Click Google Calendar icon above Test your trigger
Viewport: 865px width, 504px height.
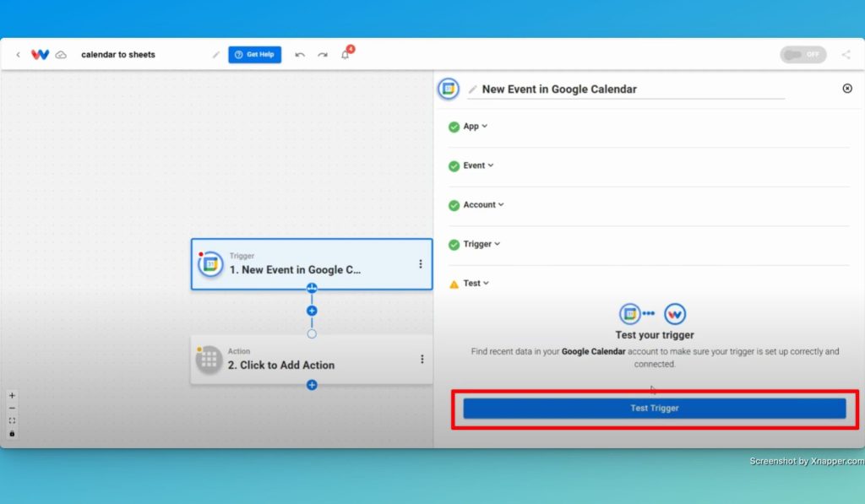[629, 314]
